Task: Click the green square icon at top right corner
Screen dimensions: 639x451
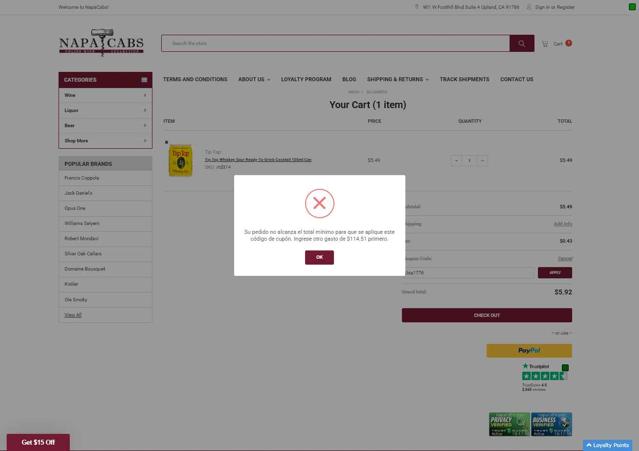Action: pos(632,7)
